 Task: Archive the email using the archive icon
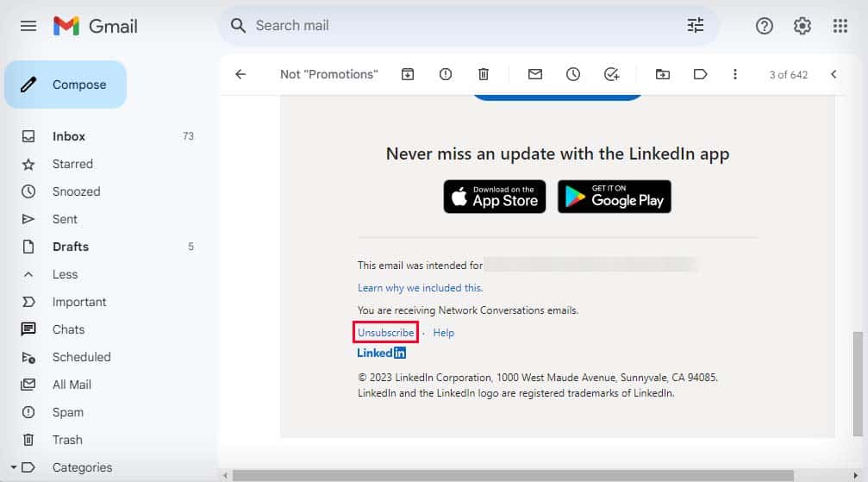(408, 74)
